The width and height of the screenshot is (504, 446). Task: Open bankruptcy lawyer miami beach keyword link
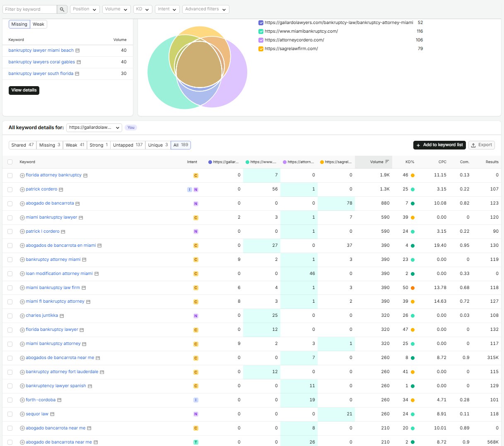(41, 51)
